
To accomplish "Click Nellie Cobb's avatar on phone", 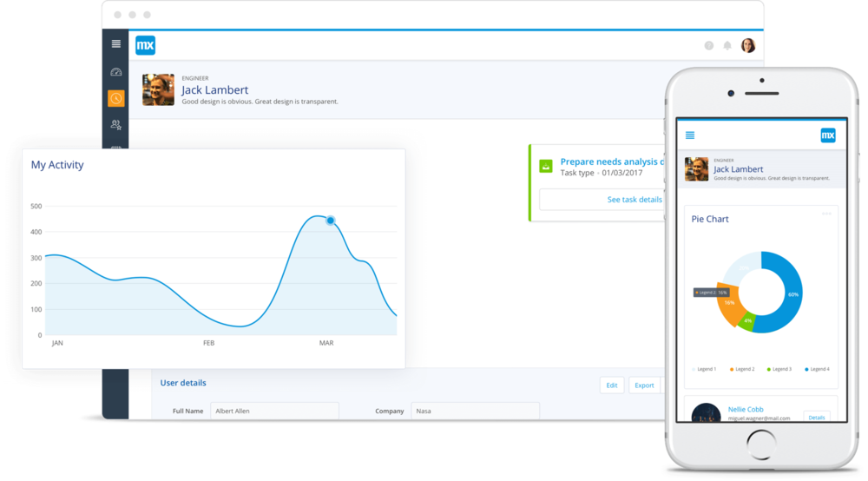I will coord(706,413).
